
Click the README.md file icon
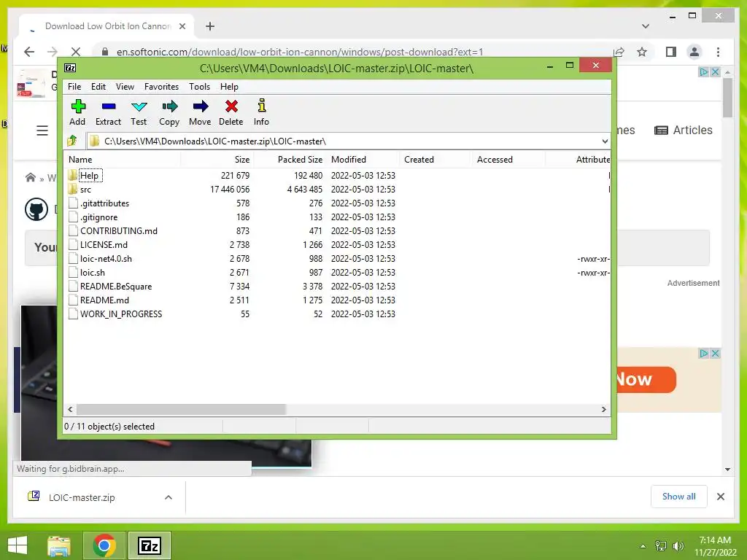point(73,300)
